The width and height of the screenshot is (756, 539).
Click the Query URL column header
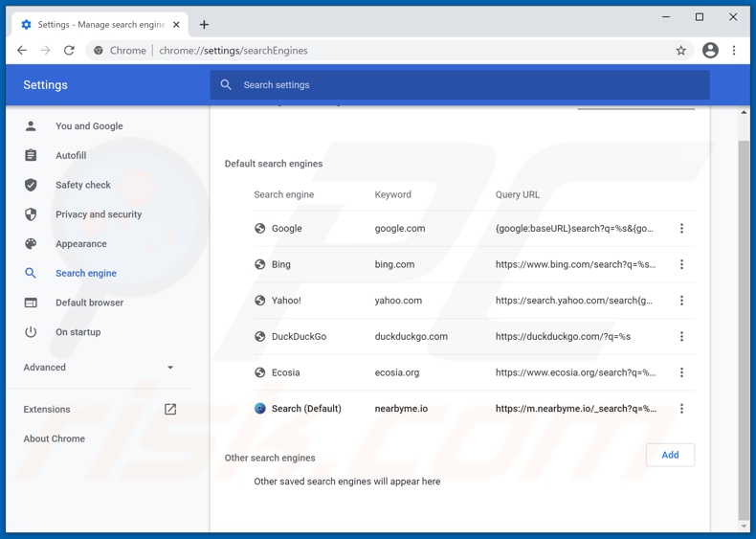(518, 194)
